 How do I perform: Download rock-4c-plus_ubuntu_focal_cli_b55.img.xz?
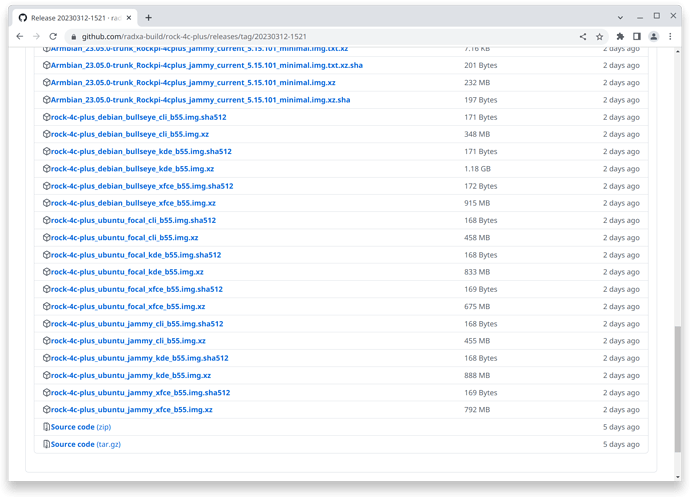[x=125, y=238]
